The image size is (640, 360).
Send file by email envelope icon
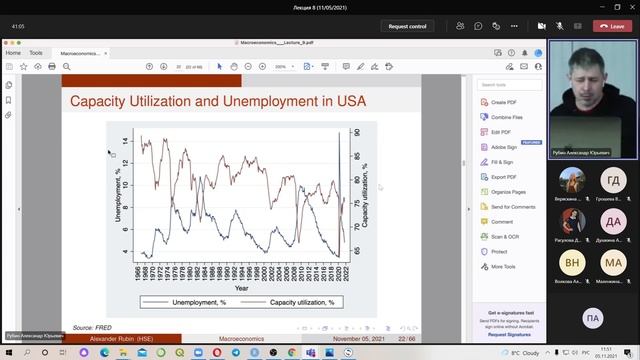pos(524,67)
